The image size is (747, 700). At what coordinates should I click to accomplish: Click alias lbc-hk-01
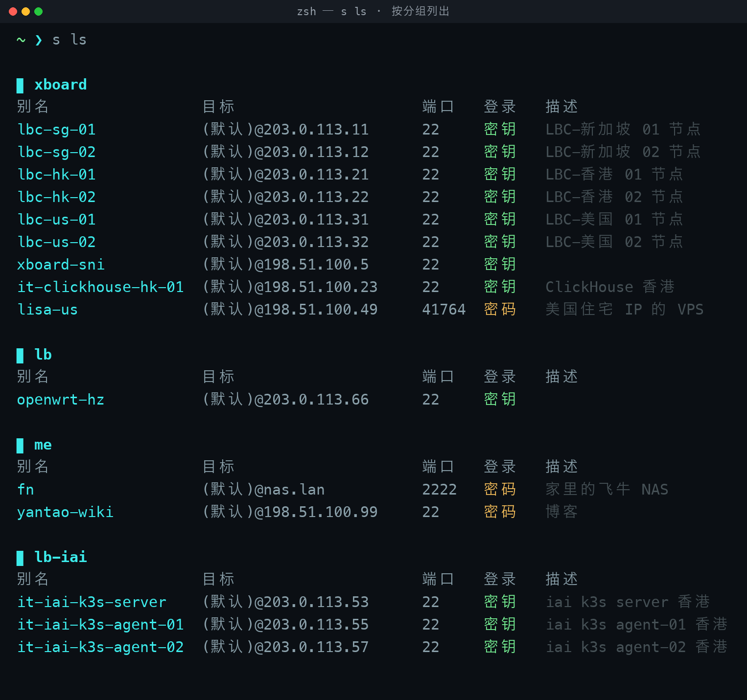click(56, 175)
